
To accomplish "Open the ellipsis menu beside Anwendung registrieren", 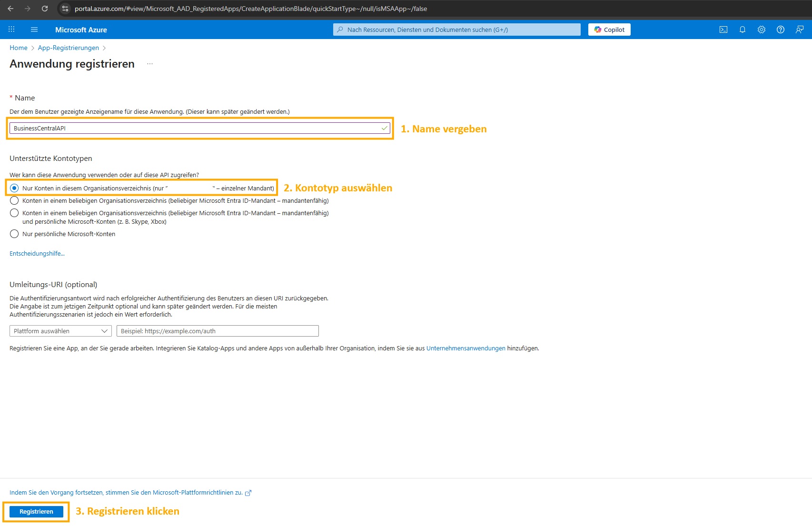I will pyautogui.click(x=150, y=64).
